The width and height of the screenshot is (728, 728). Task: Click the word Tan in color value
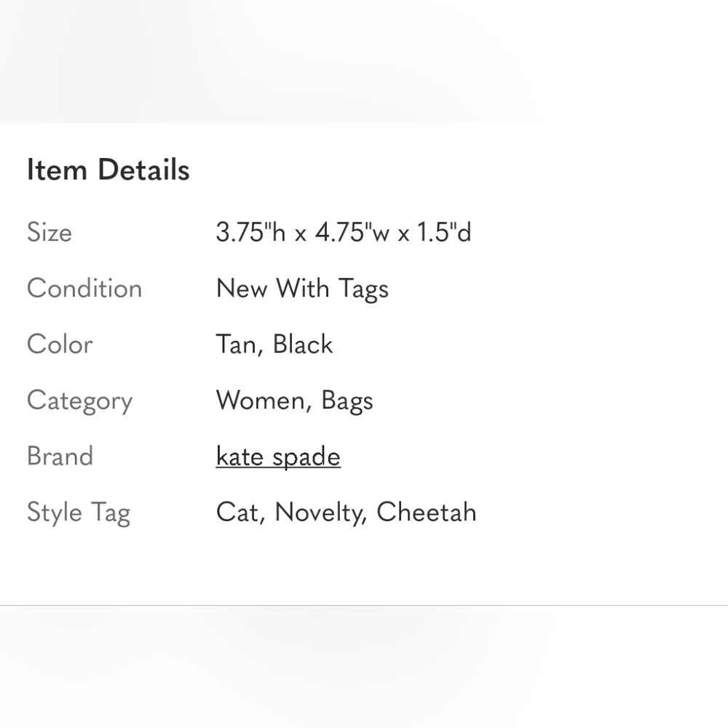(240, 345)
